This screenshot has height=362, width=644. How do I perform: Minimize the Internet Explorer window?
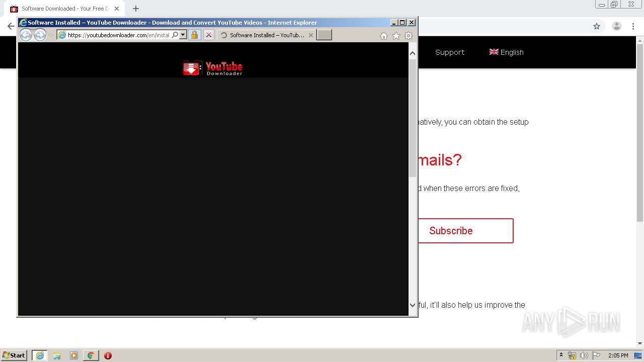point(394,23)
